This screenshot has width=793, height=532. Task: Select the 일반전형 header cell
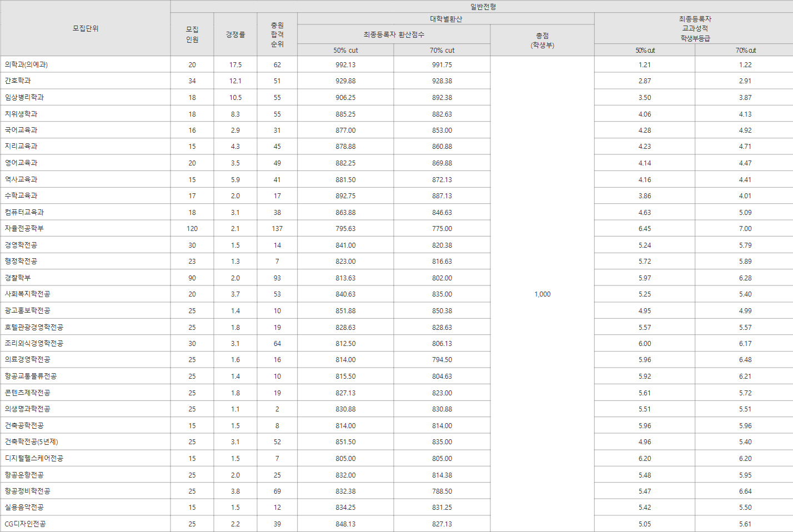point(481,7)
